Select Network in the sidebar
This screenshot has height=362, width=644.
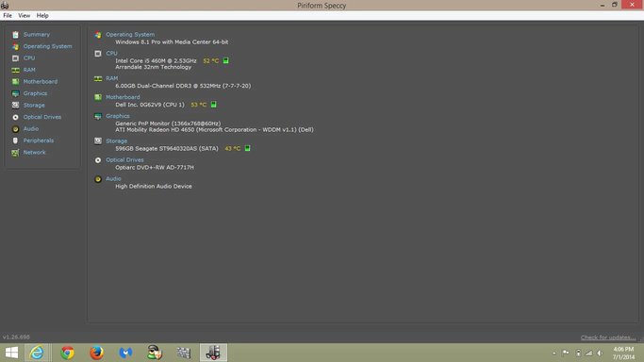[35, 153]
